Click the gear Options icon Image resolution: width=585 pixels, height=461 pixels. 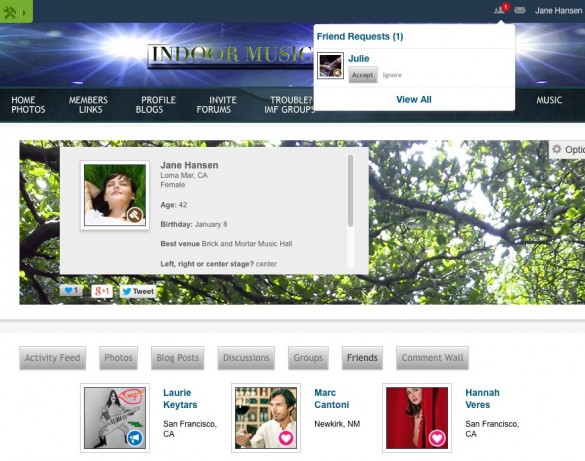pyautogui.click(x=557, y=149)
